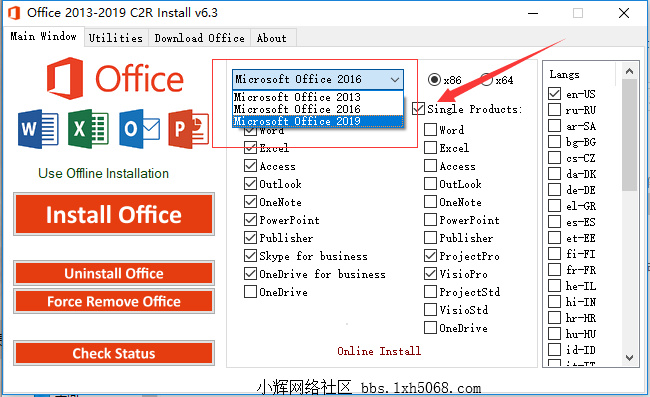Uncheck the suite OneNote checkbox
The width and height of the screenshot is (650, 397).
click(x=250, y=202)
